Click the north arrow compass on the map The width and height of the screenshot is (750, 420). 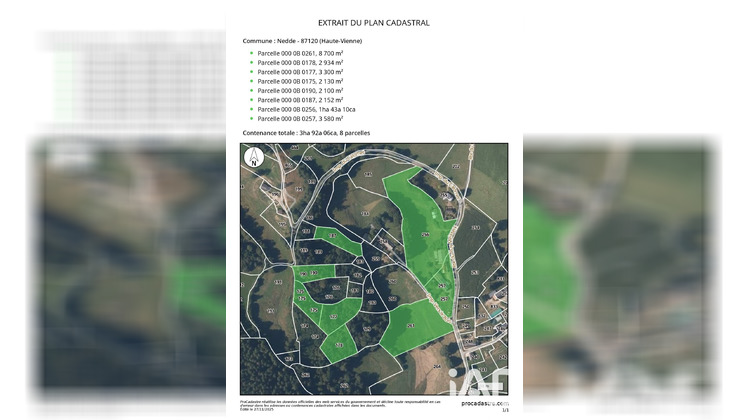tap(253, 156)
